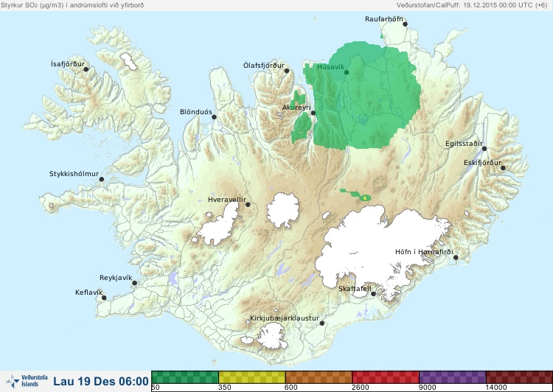The height and width of the screenshot is (392, 553).
Task: Click the Höfn í Hornafirði station dot
Action: (x=456, y=258)
